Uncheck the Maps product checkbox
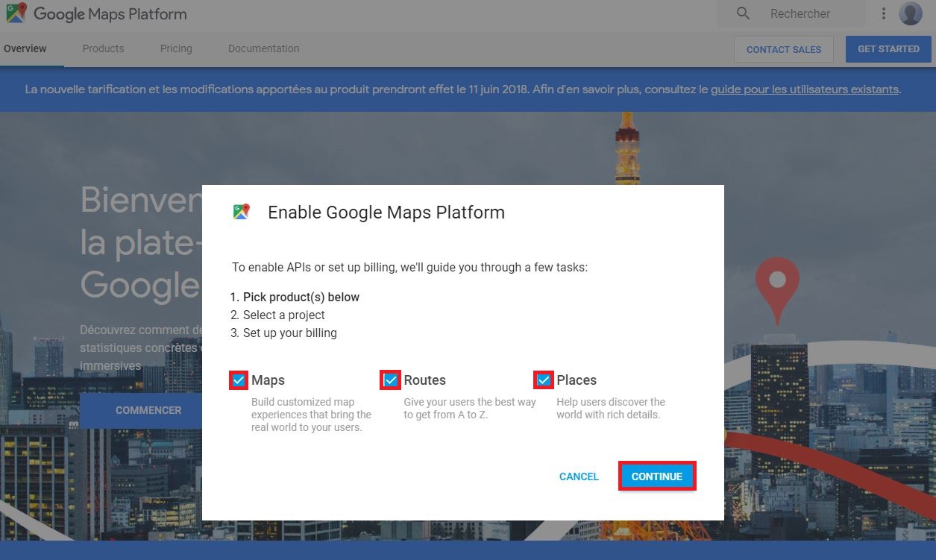The image size is (936, 560). click(x=239, y=380)
